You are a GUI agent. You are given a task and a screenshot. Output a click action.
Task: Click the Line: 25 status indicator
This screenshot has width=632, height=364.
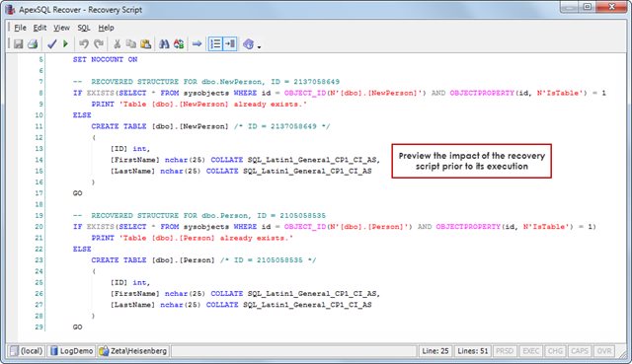[434, 351]
